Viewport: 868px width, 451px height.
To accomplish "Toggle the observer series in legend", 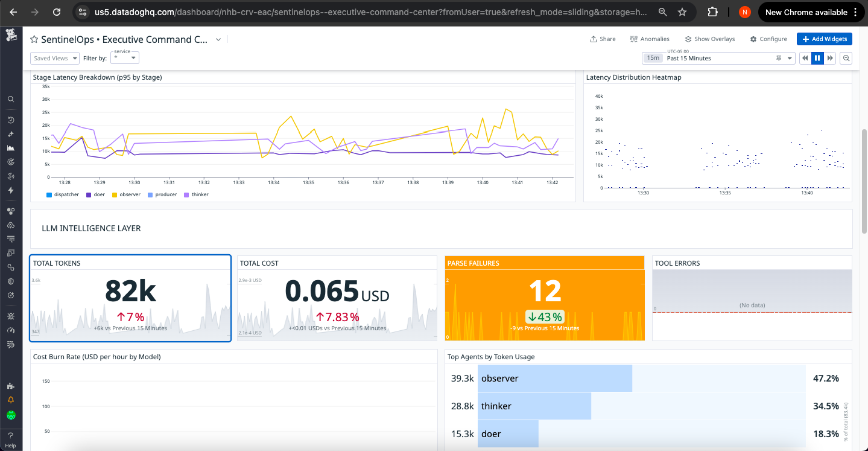I will click(126, 194).
